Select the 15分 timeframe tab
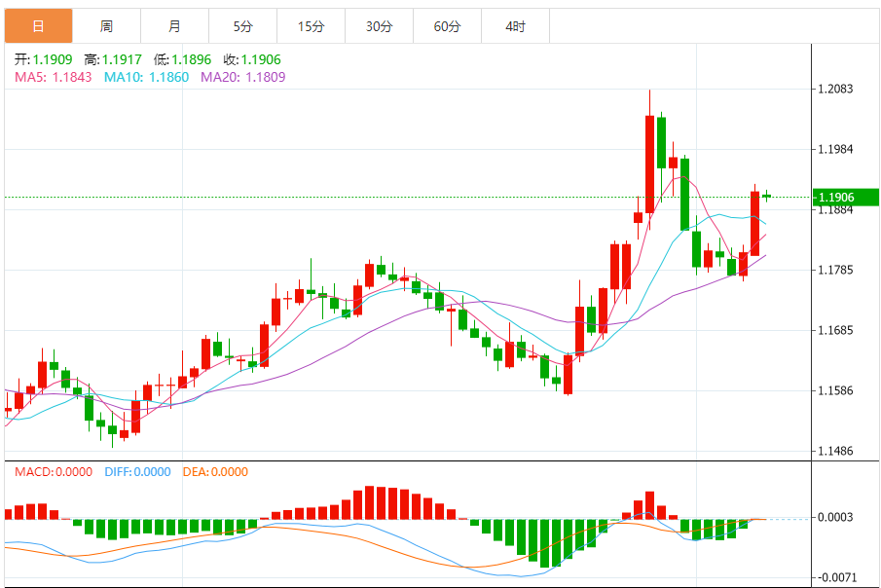This screenshot has height=588, width=881. (311, 26)
